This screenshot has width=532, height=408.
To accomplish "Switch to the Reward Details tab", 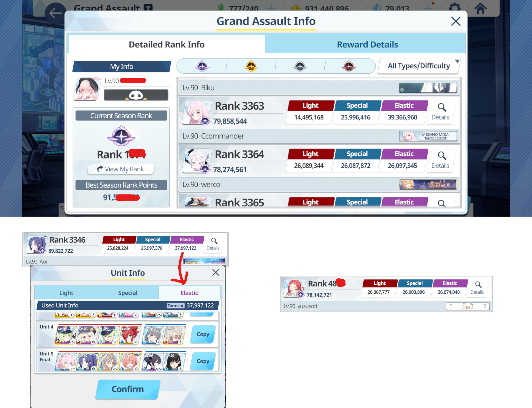I will 367,45.
